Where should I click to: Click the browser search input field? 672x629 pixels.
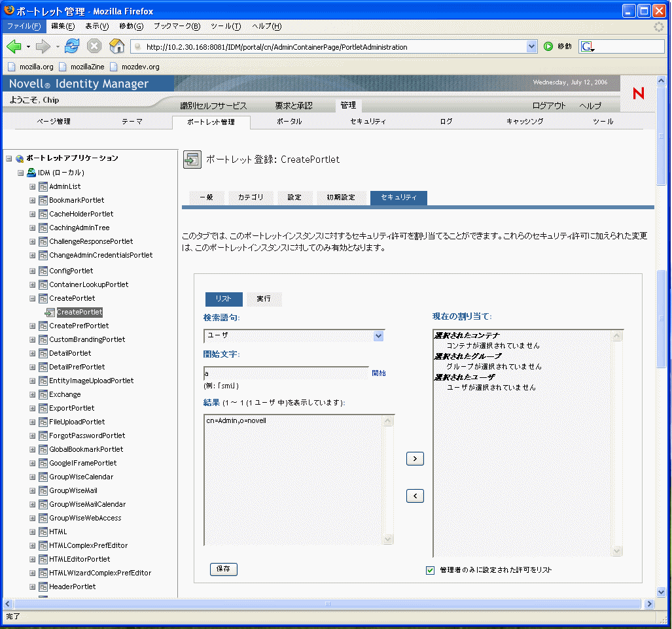(630, 46)
